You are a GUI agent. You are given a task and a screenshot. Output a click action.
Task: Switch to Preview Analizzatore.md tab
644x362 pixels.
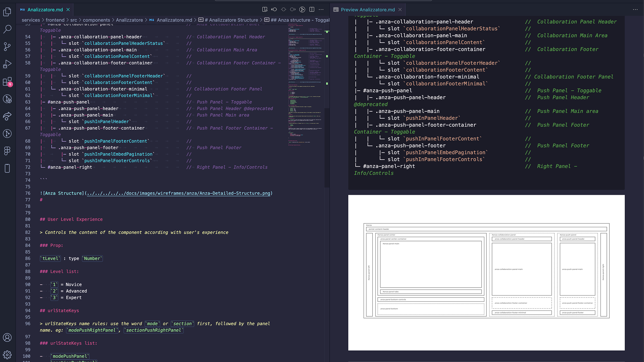368,9
